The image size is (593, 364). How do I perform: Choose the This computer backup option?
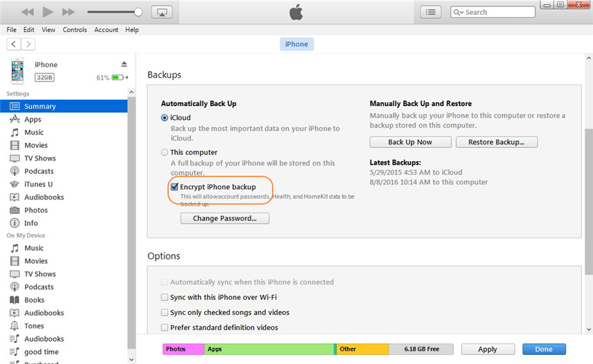[165, 152]
